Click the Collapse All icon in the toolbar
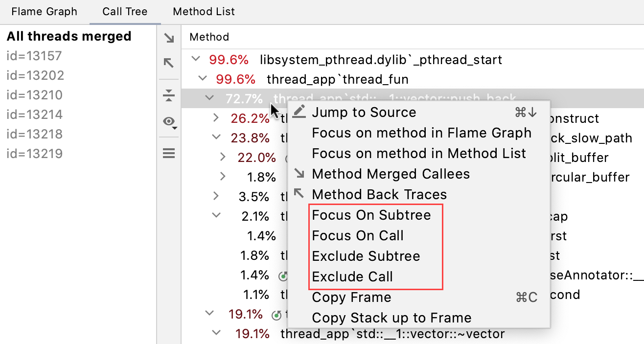644x344 pixels. pos(168,96)
